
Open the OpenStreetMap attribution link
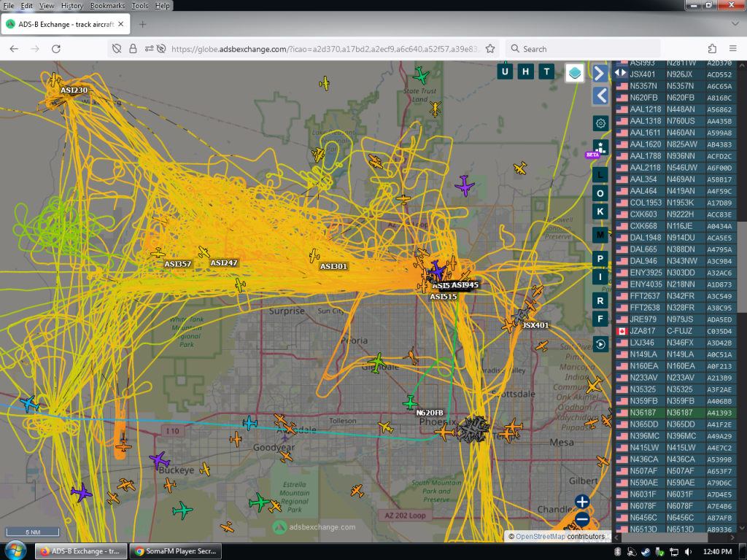541,536
